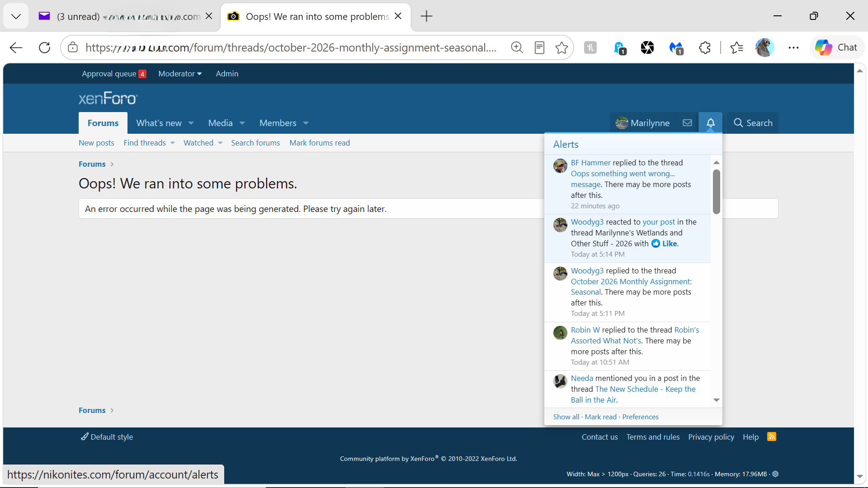The height and width of the screenshot is (488, 868).
Task: View site information lock icon
Action: click(73, 47)
